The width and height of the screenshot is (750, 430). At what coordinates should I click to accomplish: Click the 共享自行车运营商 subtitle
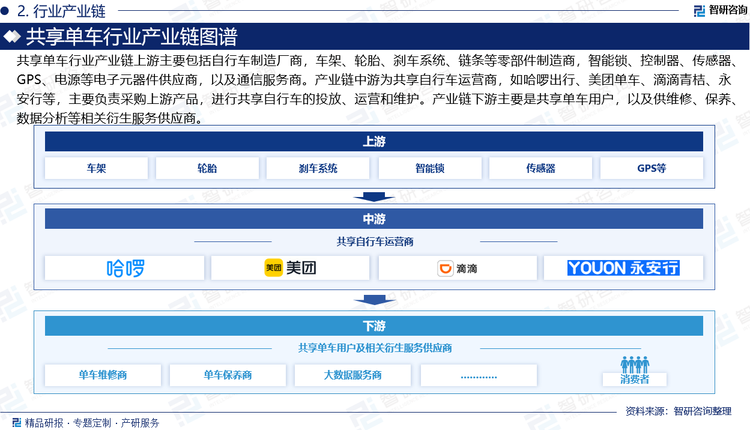coord(375,242)
